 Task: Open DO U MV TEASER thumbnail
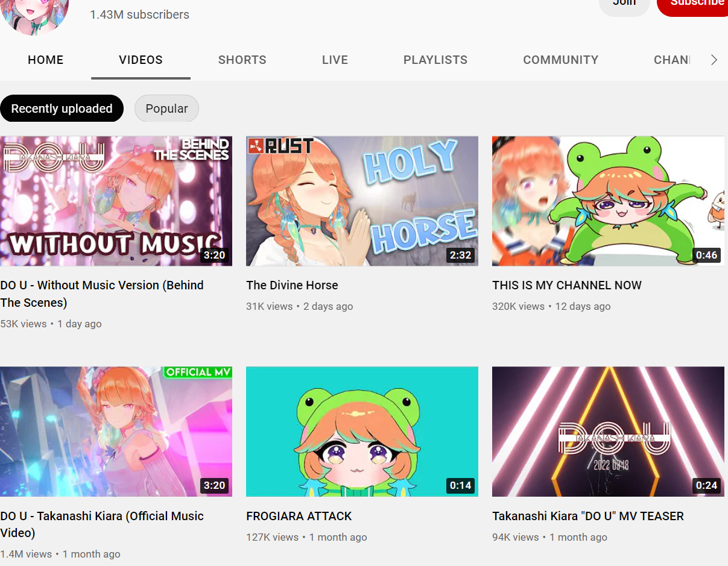point(608,432)
